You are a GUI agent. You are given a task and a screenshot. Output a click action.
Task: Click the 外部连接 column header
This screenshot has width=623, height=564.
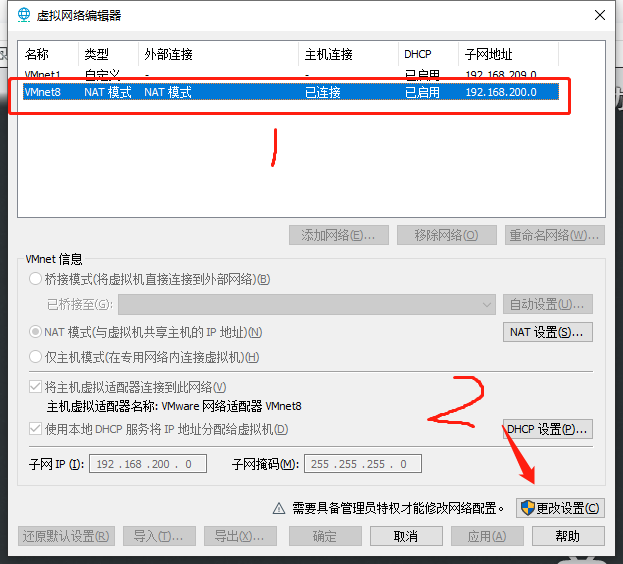point(219,54)
